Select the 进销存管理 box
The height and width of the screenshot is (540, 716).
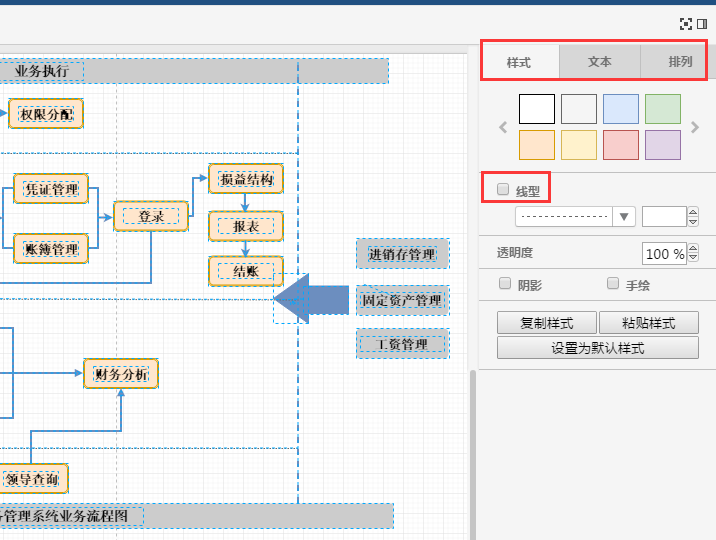403,254
